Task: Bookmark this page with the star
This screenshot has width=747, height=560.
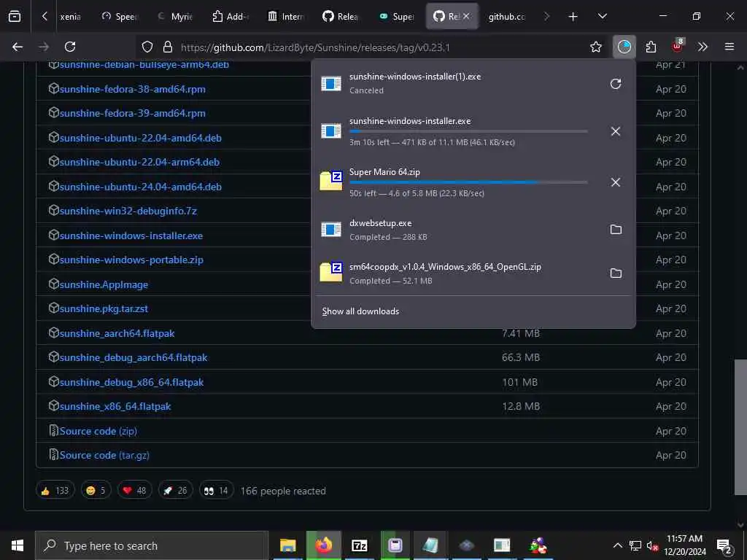Action: (595, 47)
